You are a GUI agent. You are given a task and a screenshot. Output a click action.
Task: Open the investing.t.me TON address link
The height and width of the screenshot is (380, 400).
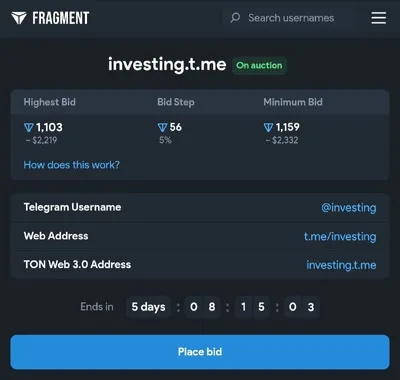(341, 265)
